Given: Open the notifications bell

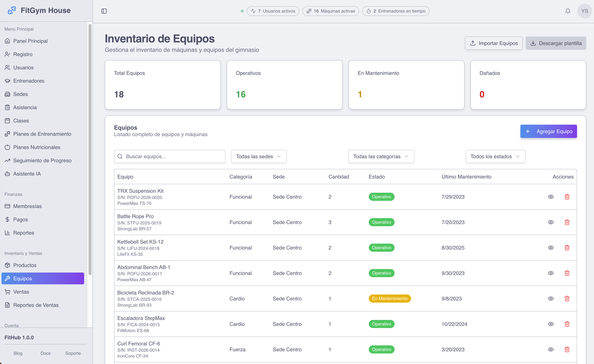Looking at the screenshot, I should point(568,11).
